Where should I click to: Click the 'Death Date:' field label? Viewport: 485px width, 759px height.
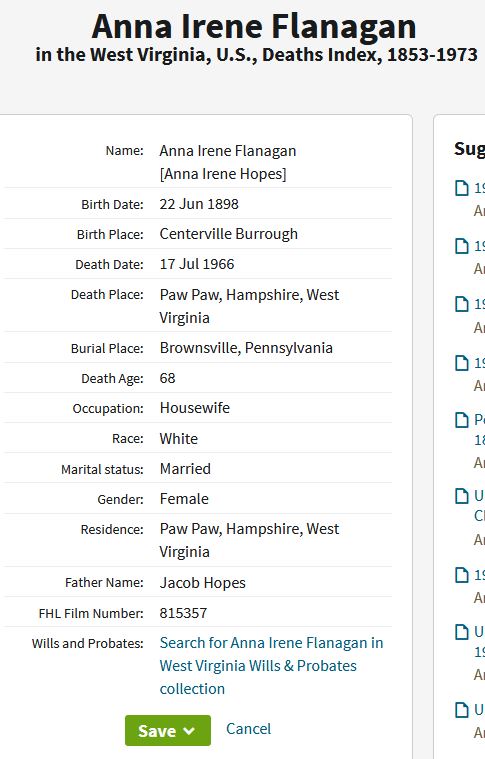(x=109, y=264)
